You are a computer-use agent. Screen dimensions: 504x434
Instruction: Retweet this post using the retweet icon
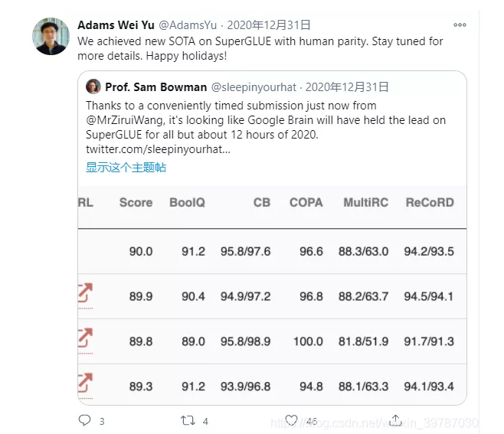[188, 420]
